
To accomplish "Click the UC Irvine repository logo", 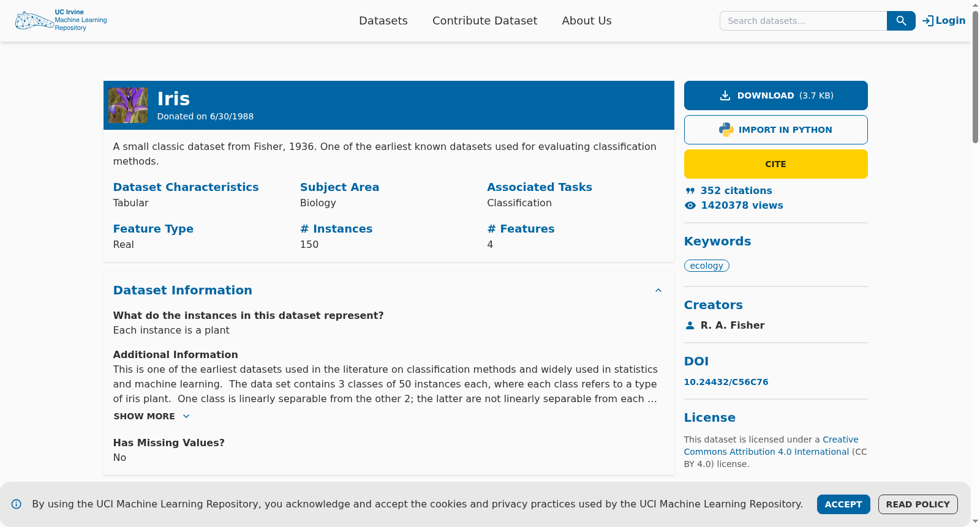I will [61, 20].
